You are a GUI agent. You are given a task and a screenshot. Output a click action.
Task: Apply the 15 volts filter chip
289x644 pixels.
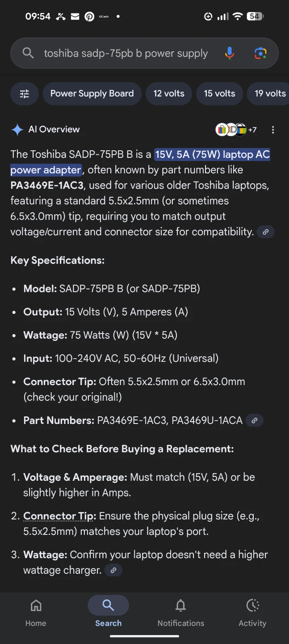coord(219,93)
